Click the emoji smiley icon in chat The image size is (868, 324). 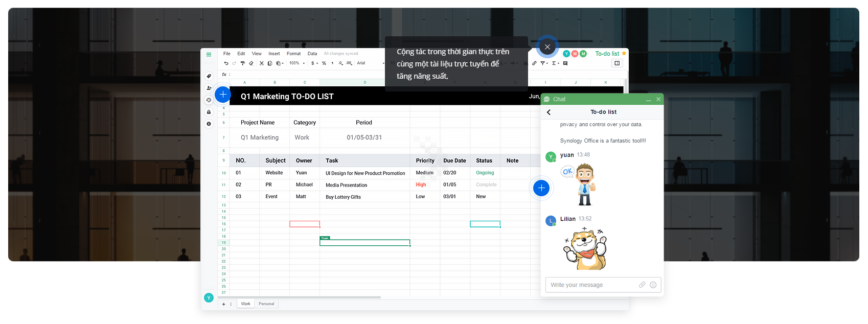click(653, 285)
